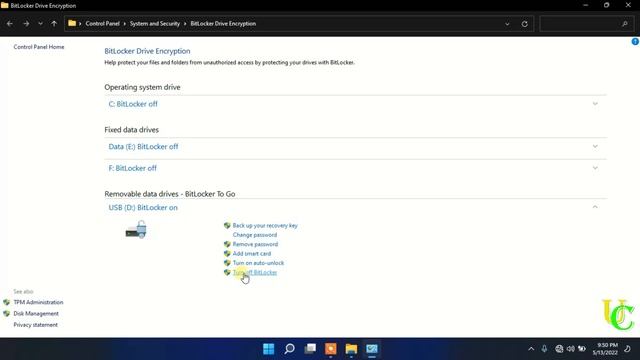Open Control Panel Home
This screenshot has width=640, height=360.
click(39, 47)
